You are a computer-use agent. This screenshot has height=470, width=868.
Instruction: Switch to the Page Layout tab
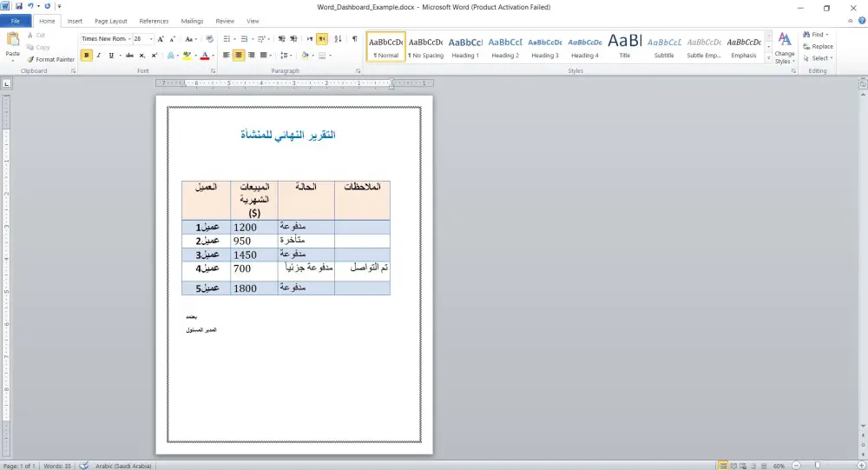[x=111, y=21]
